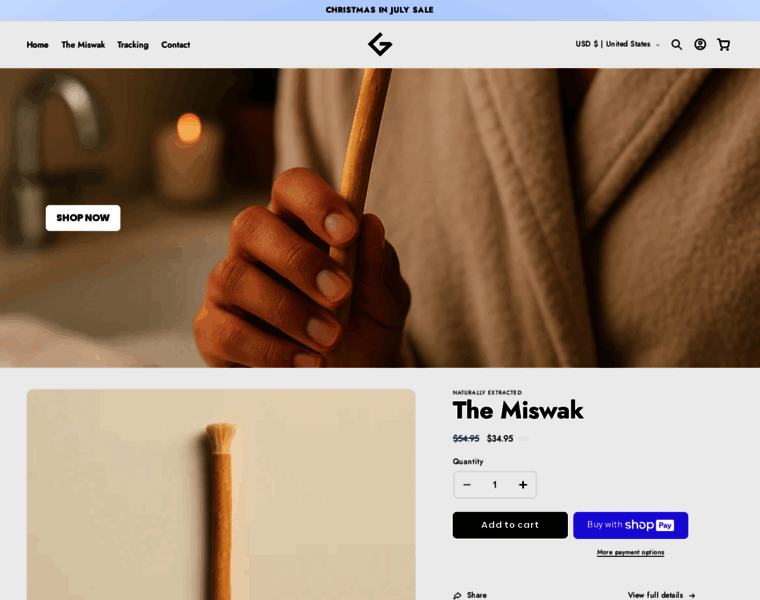This screenshot has height=600, width=760.
Task: Expand the USD United States currency selector
Action: (x=618, y=44)
